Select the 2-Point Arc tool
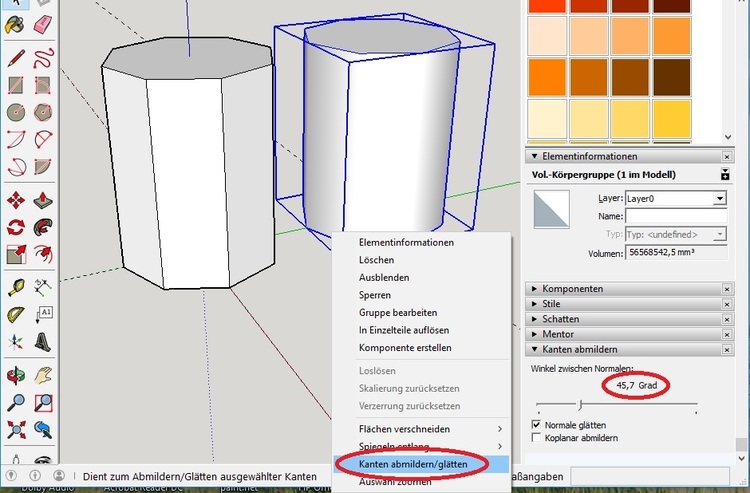This screenshot has width=750, height=493. pos(43,140)
